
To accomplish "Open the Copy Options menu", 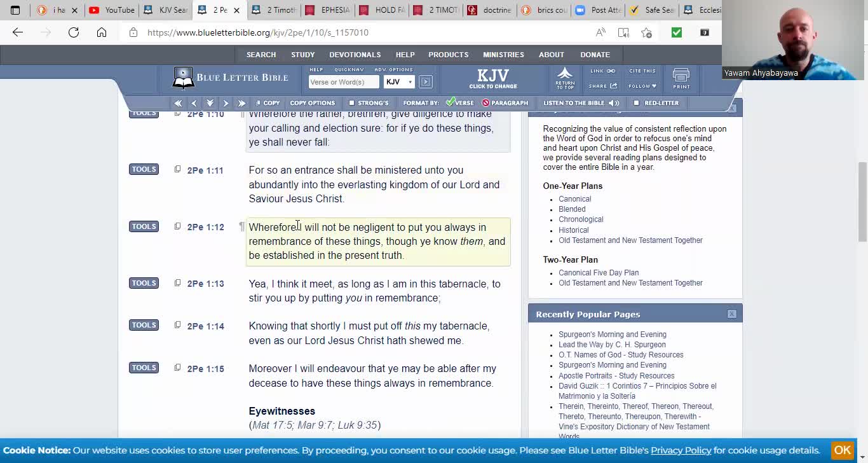I will point(312,103).
